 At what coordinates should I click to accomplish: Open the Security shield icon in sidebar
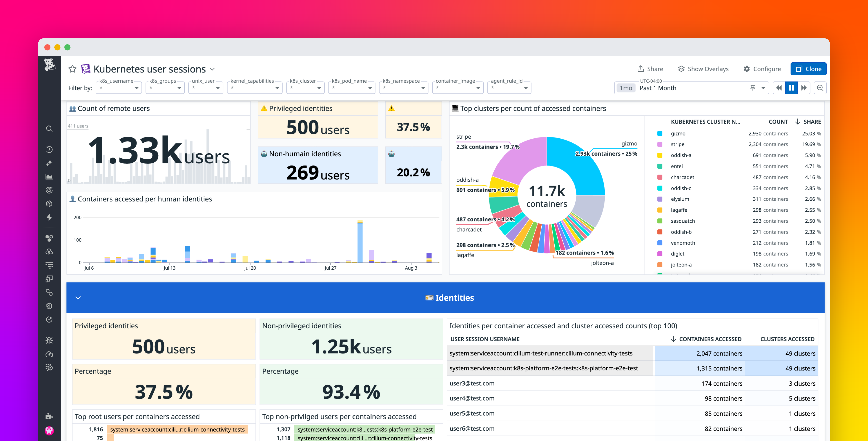point(49,306)
